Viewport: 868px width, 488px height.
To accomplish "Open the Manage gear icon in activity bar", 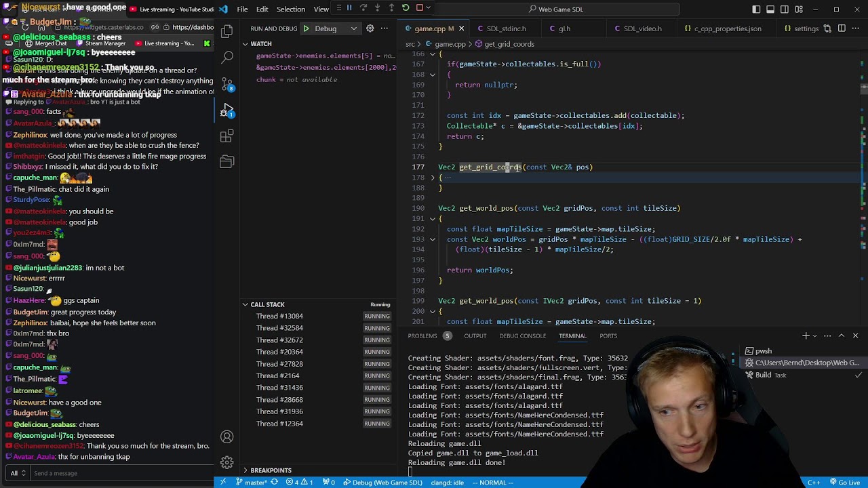I will coord(227,462).
